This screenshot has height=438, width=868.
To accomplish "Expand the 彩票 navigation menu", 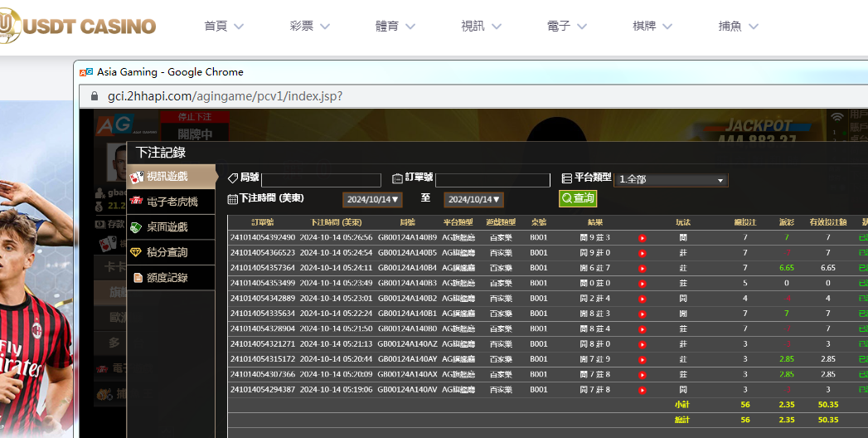I will point(310,27).
